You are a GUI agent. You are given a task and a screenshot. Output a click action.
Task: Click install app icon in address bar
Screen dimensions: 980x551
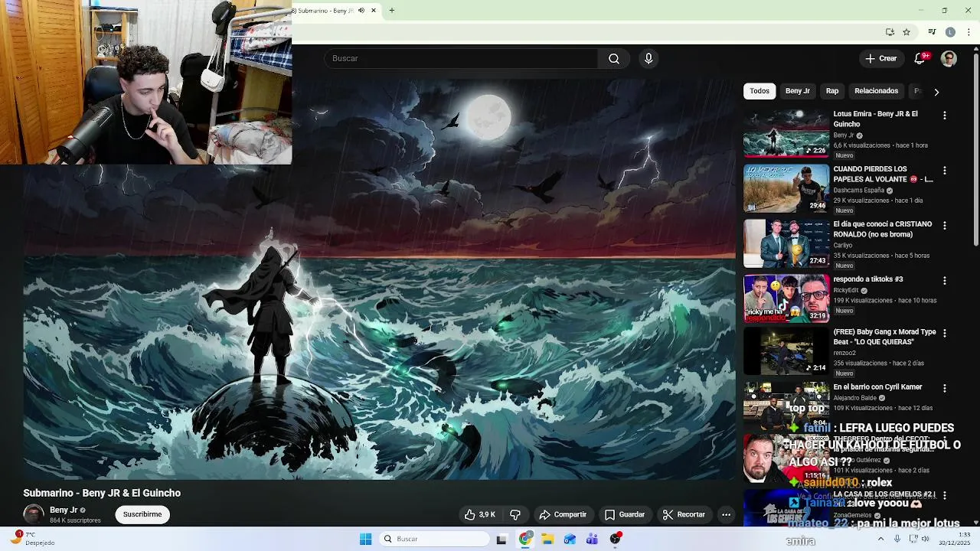[x=890, y=32]
